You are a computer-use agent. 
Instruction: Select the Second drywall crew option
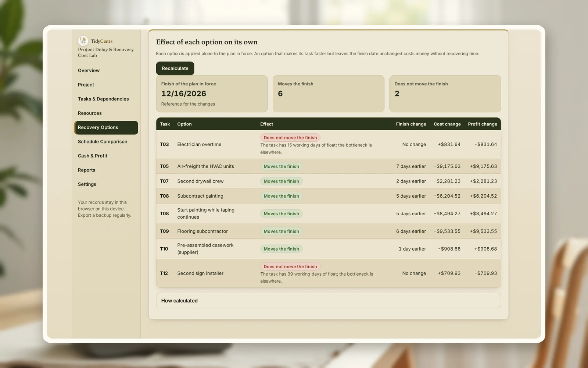click(x=200, y=181)
